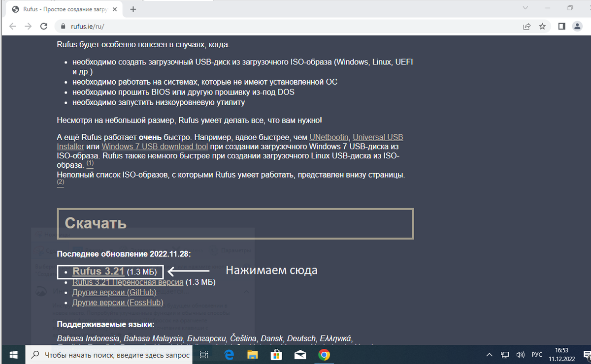Image resolution: width=591 pixels, height=364 pixels.
Task: Open the browser tab search dropdown
Action: coord(525,8)
